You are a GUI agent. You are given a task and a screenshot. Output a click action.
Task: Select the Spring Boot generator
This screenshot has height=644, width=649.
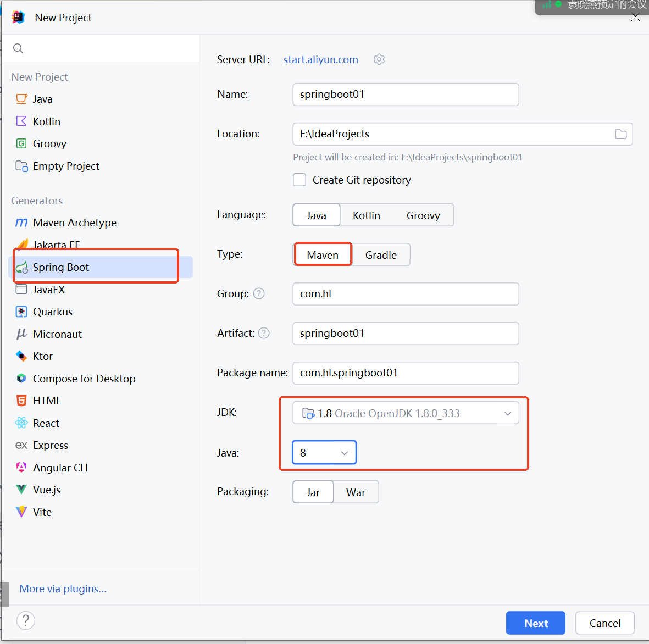pos(101,268)
